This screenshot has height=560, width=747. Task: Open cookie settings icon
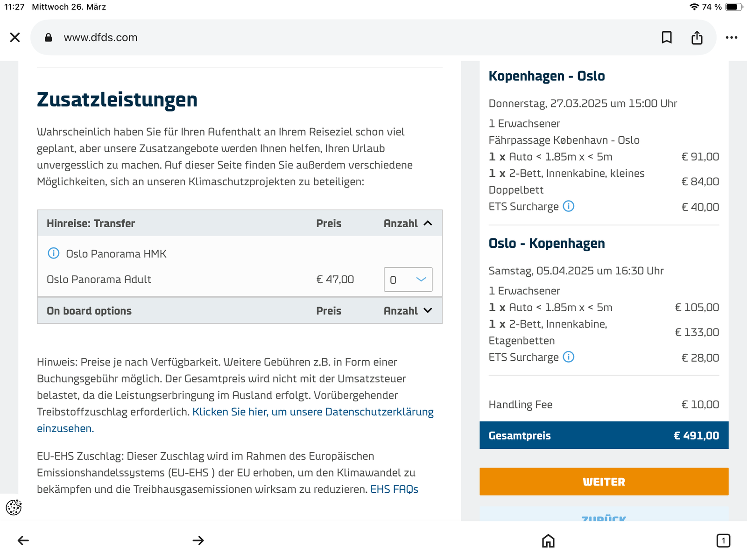click(x=14, y=507)
